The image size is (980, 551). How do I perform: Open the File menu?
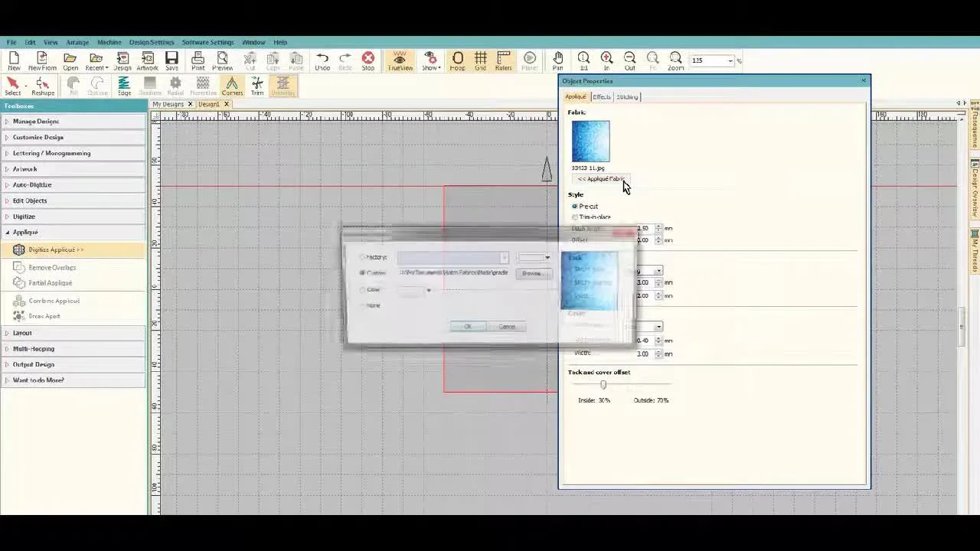11,42
